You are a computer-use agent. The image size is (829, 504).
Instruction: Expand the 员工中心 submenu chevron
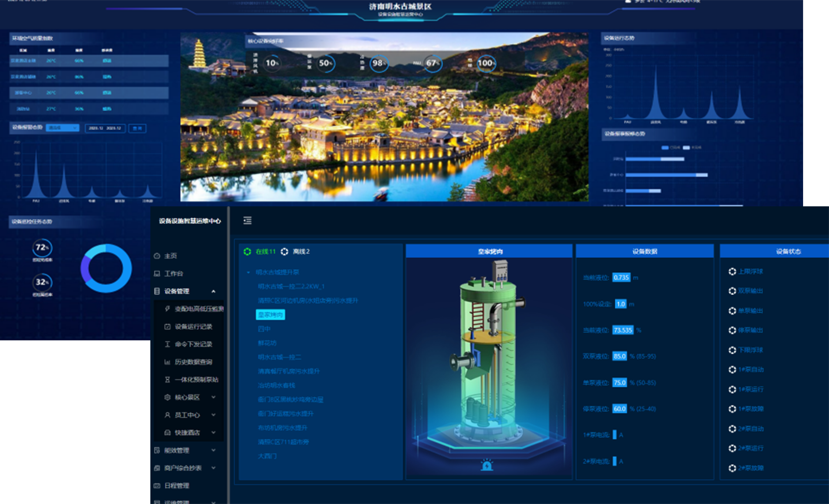coord(213,415)
